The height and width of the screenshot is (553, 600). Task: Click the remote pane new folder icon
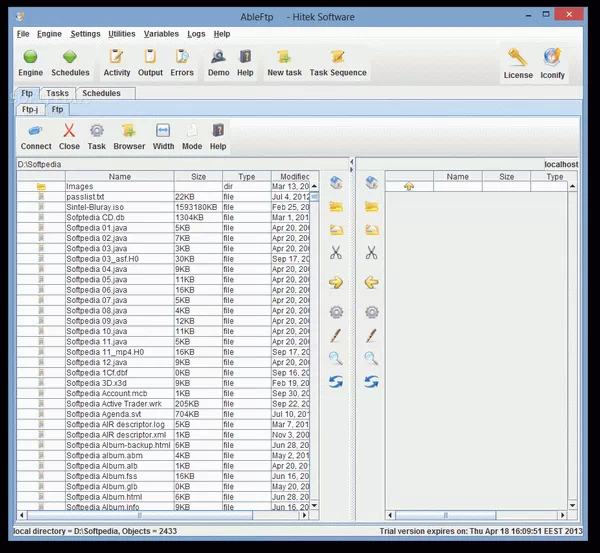[x=372, y=207]
